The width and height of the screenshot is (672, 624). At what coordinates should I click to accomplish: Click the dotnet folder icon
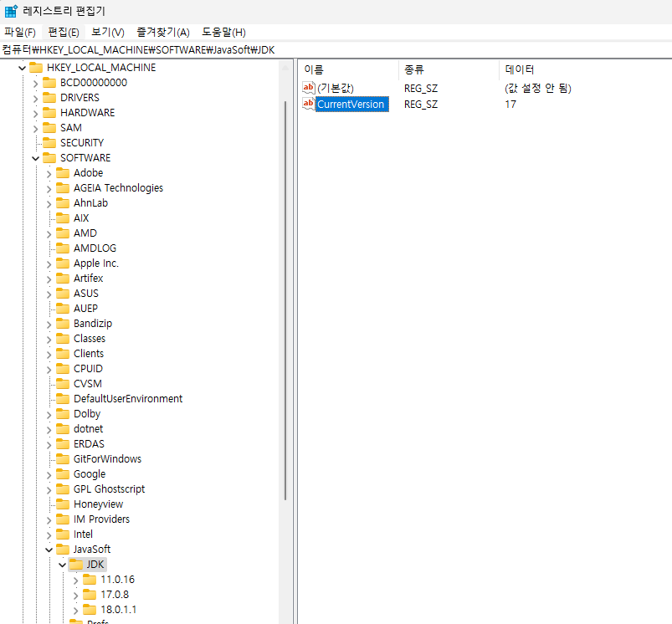(x=63, y=428)
